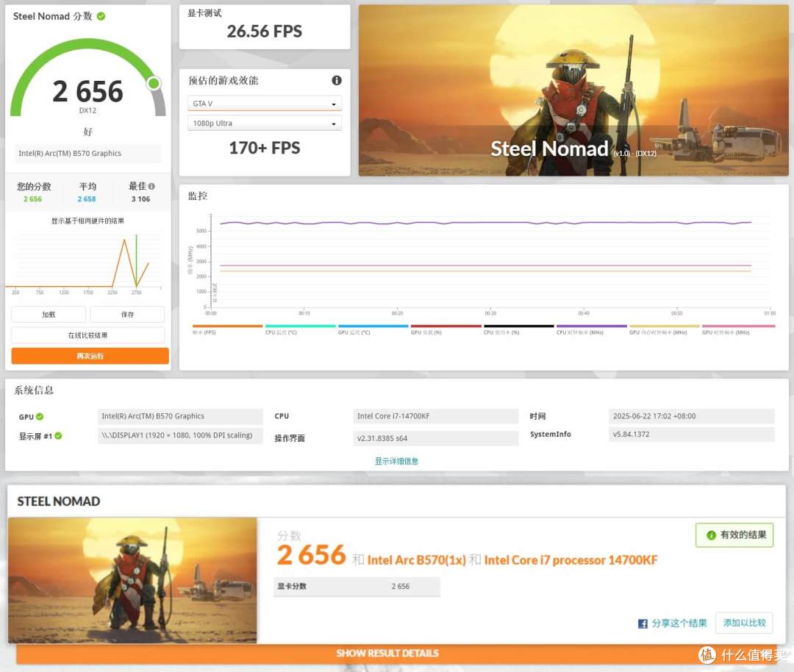The height and width of the screenshot is (672, 794).
Task: Click the 平均 score 2 658
Action: (x=87, y=199)
